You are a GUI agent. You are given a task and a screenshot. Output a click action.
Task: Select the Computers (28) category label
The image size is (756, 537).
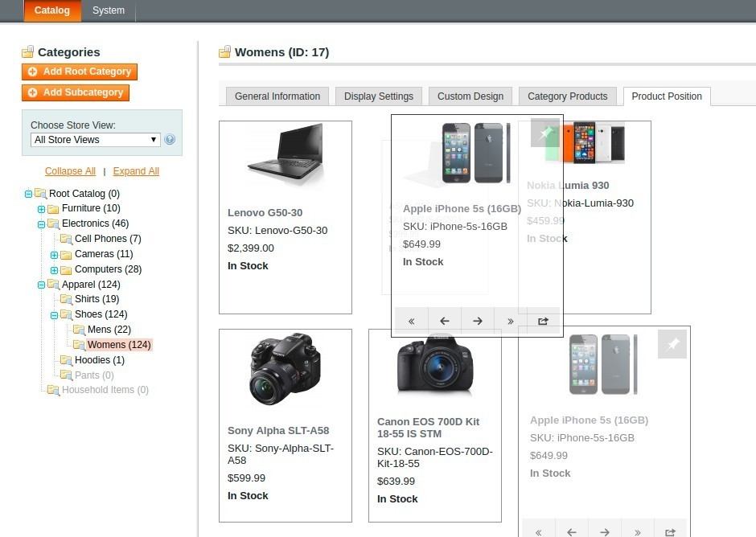coord(108,269)
